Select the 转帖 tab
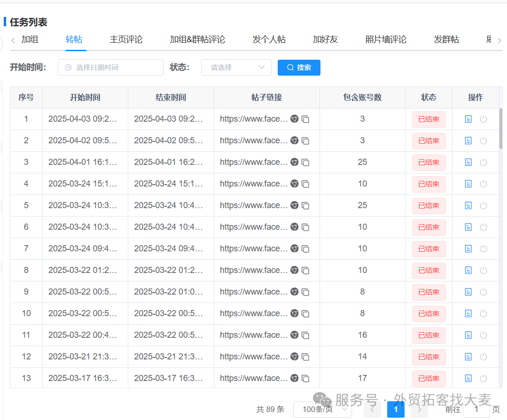Screen dimensions: 507x420 74,39
